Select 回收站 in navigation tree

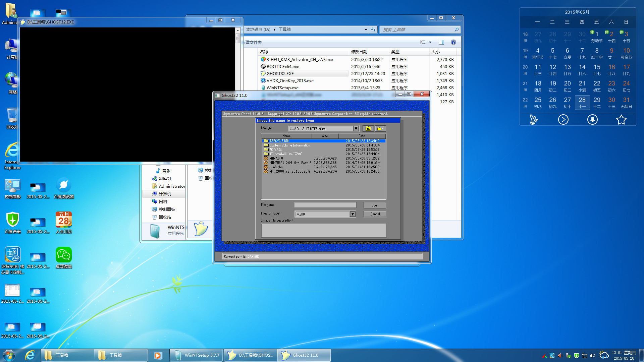click(165, 217)
